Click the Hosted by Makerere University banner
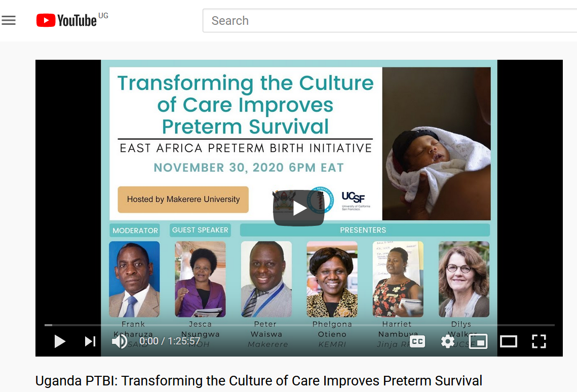 183,200
